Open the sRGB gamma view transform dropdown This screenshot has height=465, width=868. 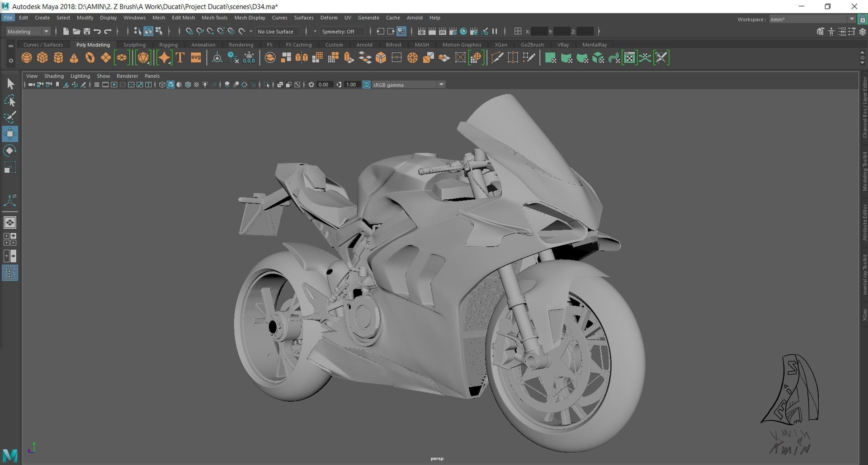[408, 85]
